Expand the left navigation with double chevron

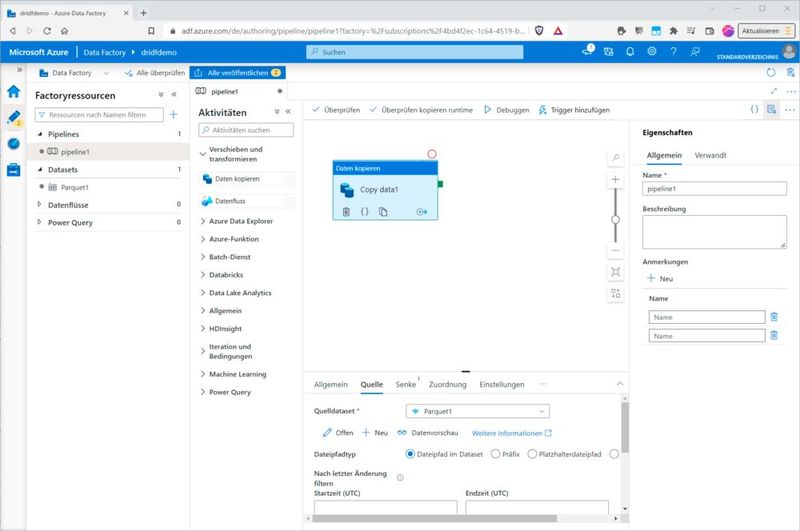pos(19,70)
